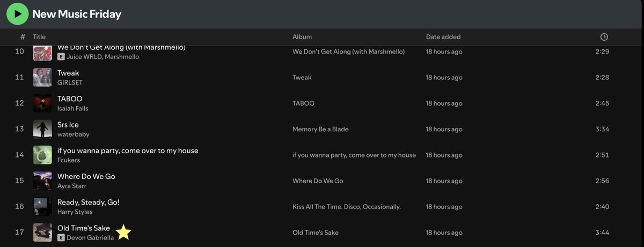Open artist Fcukers

pos(68,160)
